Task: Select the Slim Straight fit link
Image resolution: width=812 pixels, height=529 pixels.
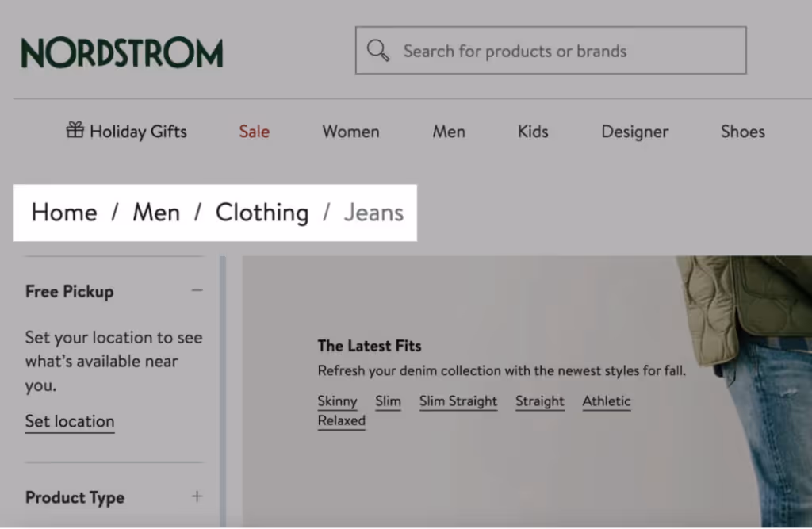Action: pyautogui.click(x=458, y=401)
